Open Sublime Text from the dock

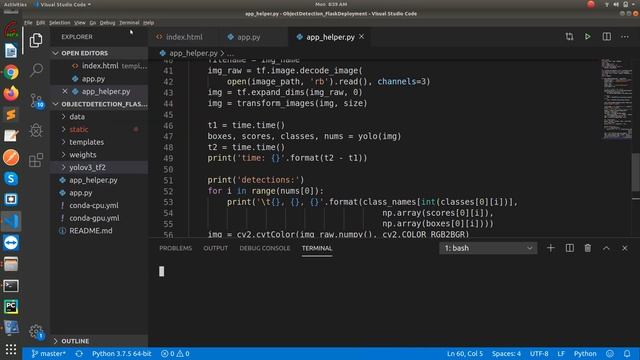point(11,115)
